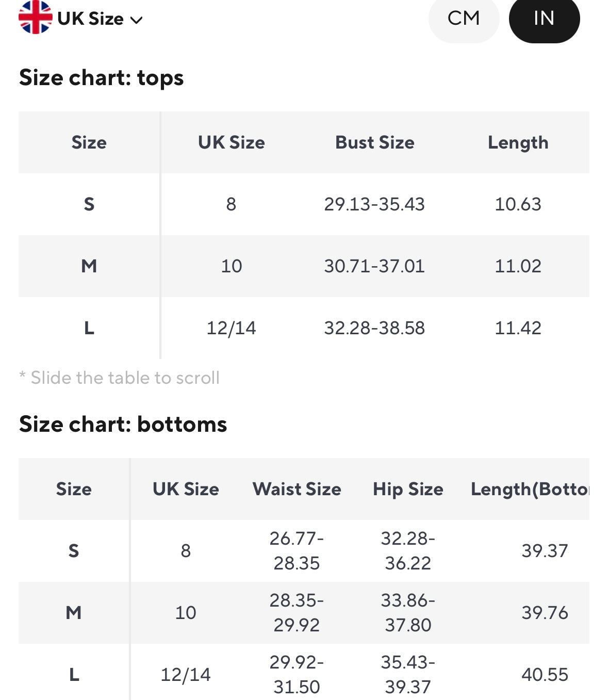Select the S row in bottoms chart
The width and height of the screenshot is (608, 700).
(74, 551)
